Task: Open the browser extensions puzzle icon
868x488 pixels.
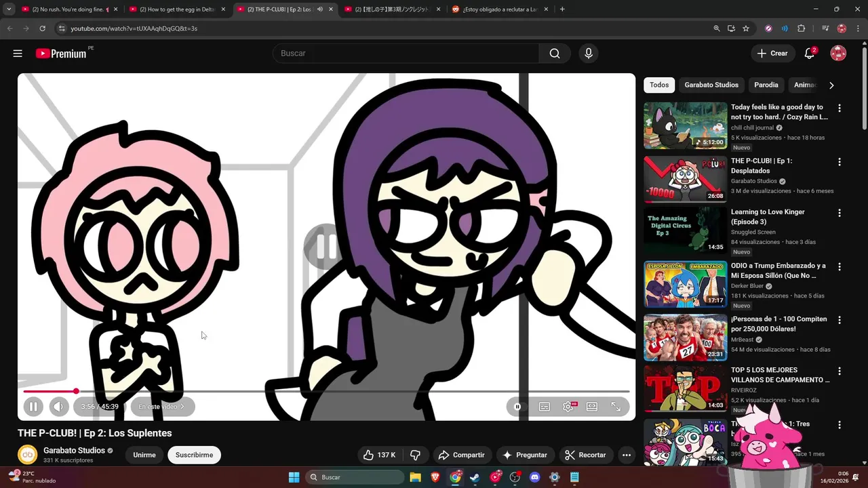Action: point(801,28)
